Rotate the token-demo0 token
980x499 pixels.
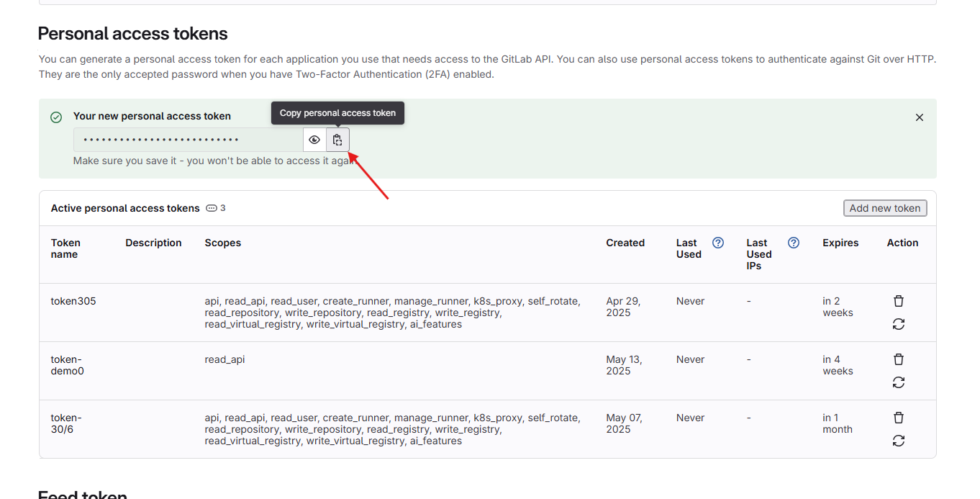pos(898,382)
